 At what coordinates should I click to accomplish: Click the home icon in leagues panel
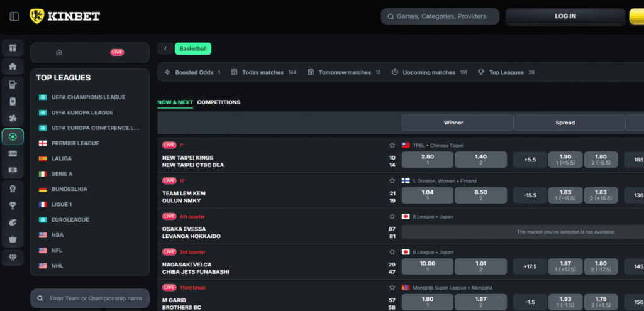[x=59, y=53]
